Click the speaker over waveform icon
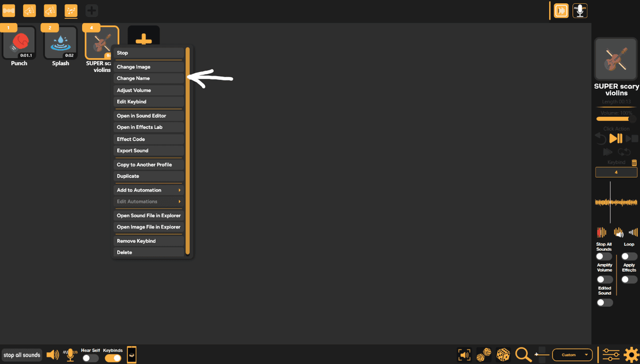The height and width of the screenshot is (364, 640). (618, 232)
